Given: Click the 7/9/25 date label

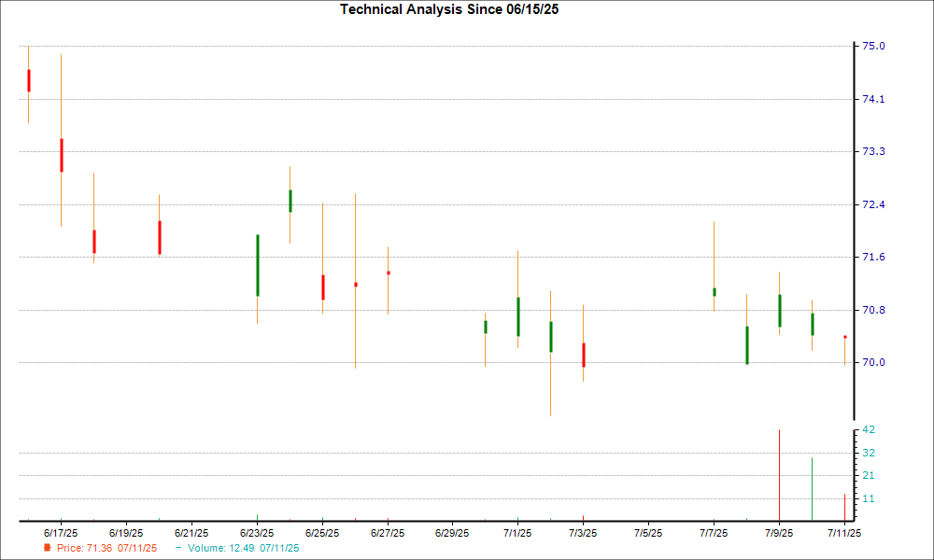Looking at the screenshot, I should click(779, 533).
